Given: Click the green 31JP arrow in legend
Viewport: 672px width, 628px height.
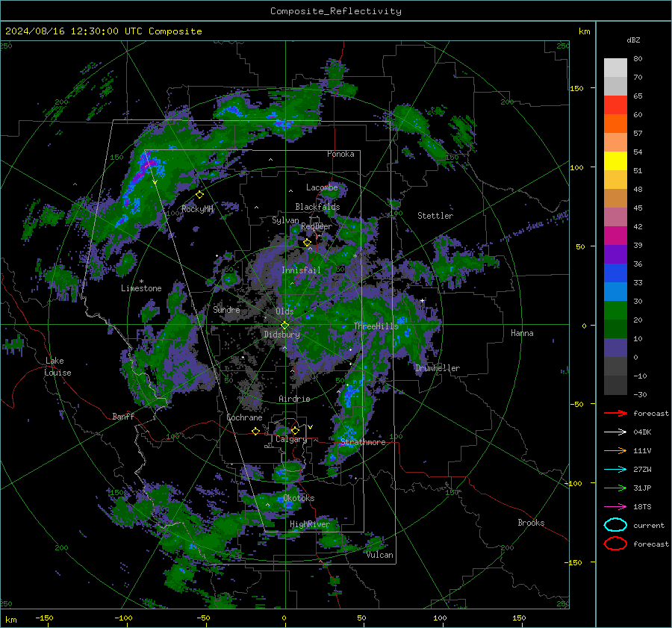Looking at the screenshot, I should point(615,488).
